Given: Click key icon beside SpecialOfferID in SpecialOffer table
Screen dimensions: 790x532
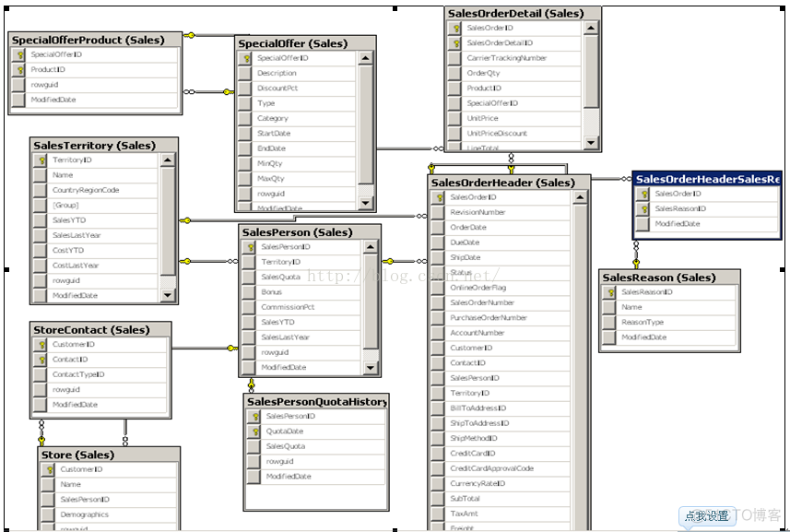Looking at the screenshot, I should (245, 58).
